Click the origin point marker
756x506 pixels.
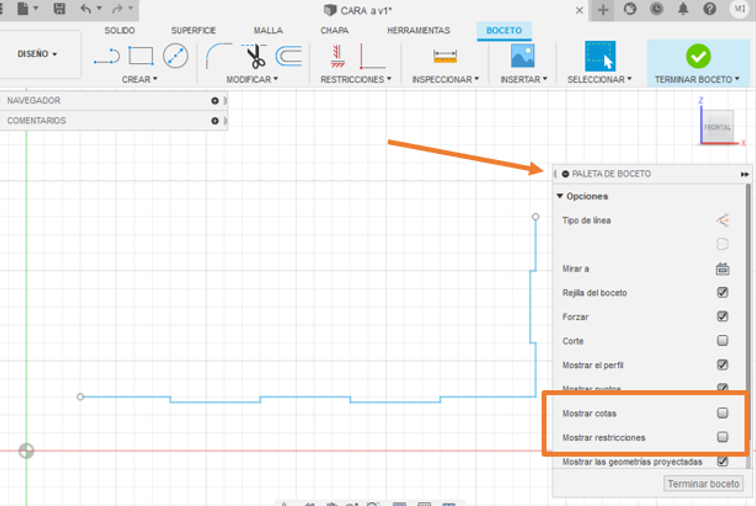pyautogui.click(x=26, y=451)
